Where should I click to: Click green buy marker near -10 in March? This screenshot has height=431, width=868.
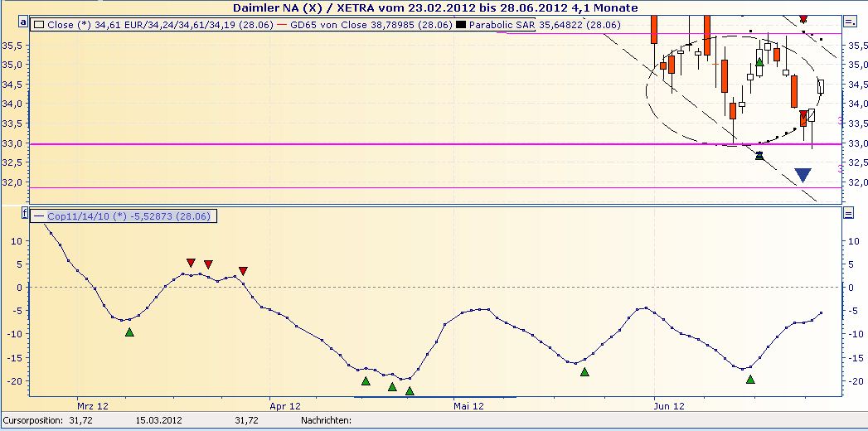tap(129, 332)
